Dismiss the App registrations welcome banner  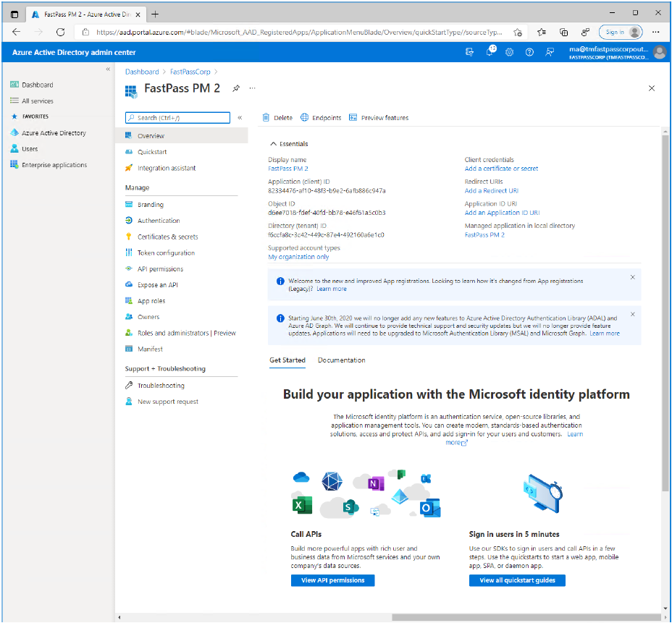[632, 277]
